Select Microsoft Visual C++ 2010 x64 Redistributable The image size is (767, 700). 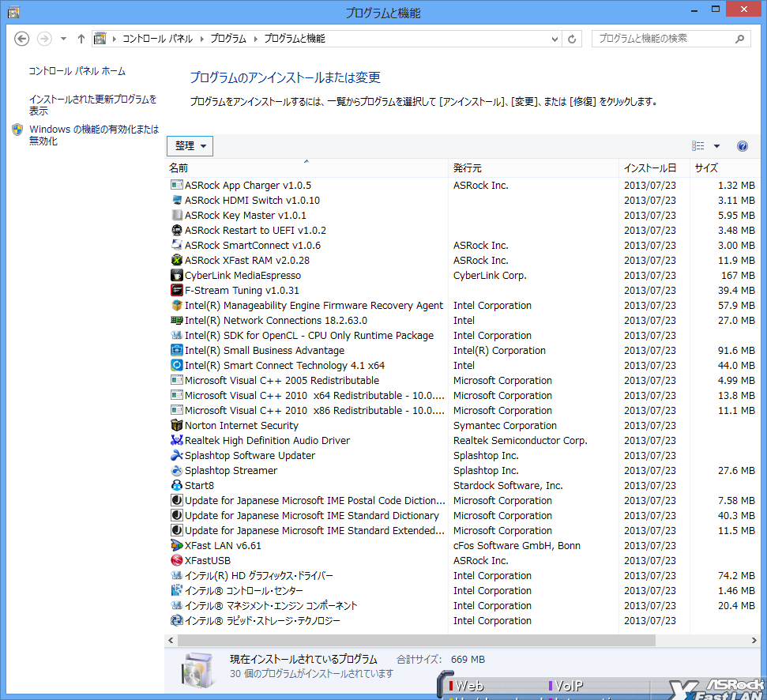pyautogui.click(x=462, y=395)
